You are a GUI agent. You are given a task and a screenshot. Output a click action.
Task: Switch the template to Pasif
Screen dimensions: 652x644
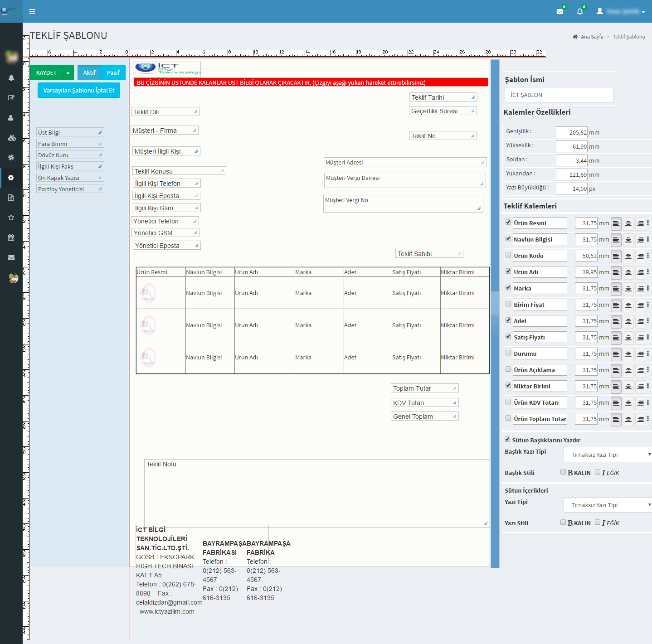tap(113, 73)
